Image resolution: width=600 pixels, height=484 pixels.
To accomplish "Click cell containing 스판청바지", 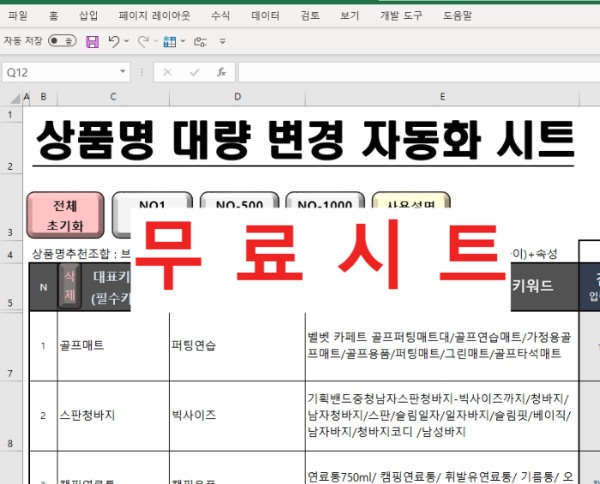I will pyautogui.click(x=113, y=416).
